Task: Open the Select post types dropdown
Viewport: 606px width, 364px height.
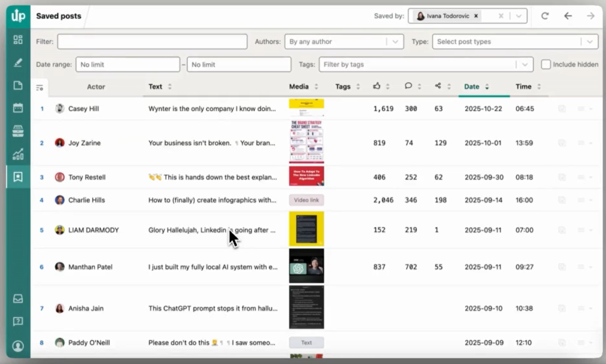Action: pyautogui.click(x=514, y=42)
